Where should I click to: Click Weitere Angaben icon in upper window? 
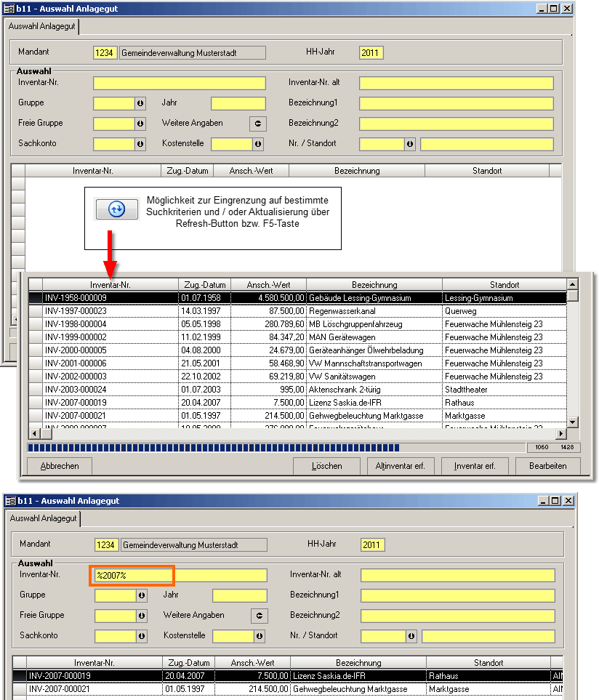(258, 124)
